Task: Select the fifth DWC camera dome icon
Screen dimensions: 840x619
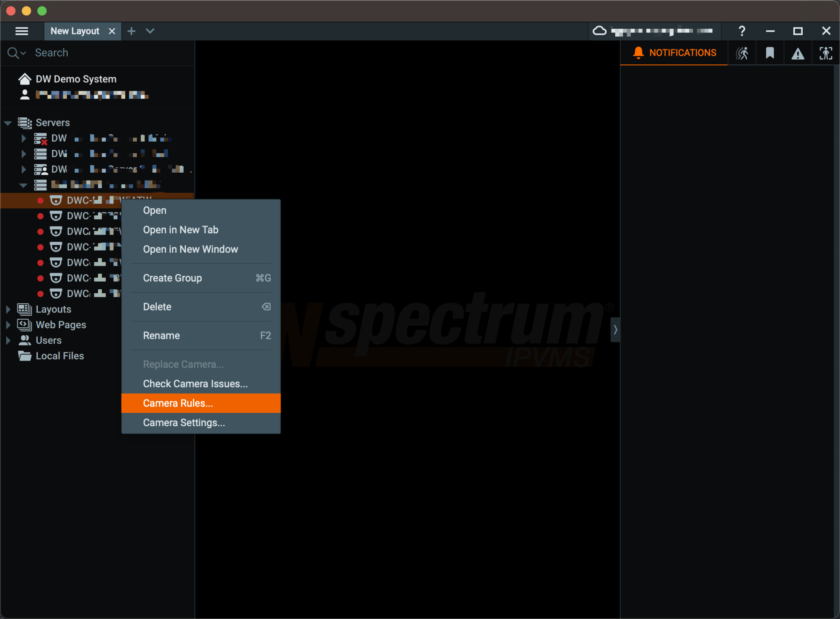Action: (x=56, y=263)
